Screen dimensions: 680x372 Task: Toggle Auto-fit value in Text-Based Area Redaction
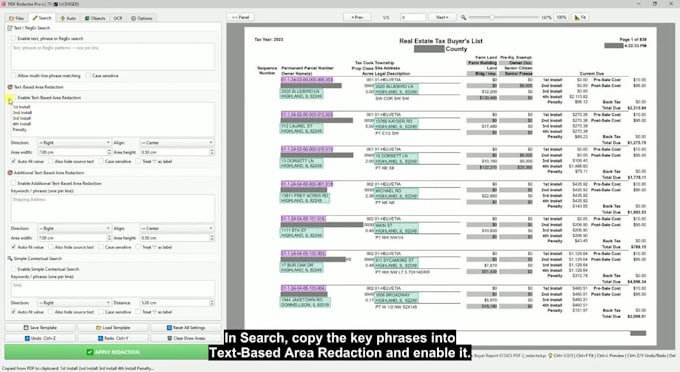coord(13,161)
